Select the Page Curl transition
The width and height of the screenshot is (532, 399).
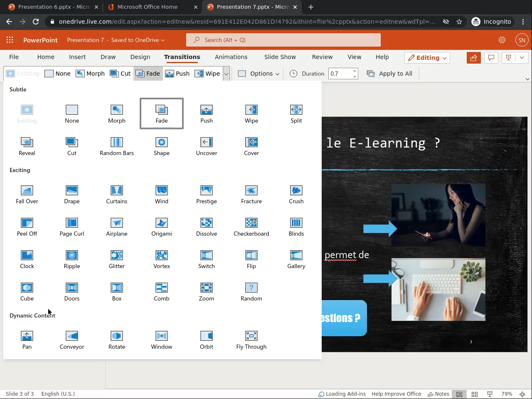(71, 227)
